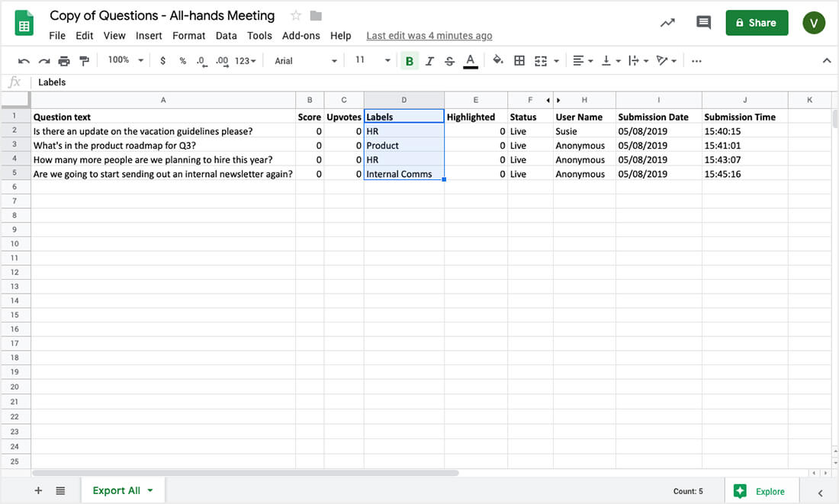This screenshot has height=504, width=839.
Task: Toggle bold formatting
Action: (410, 61)
